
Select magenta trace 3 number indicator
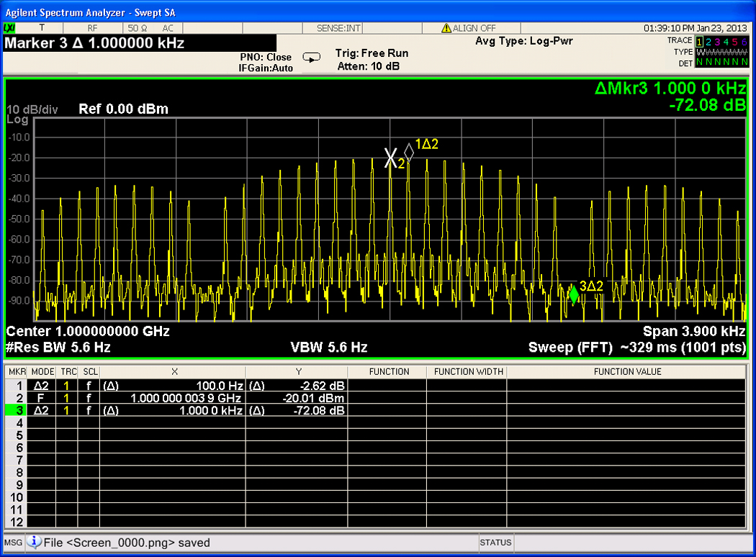click(x=718, y=41)
